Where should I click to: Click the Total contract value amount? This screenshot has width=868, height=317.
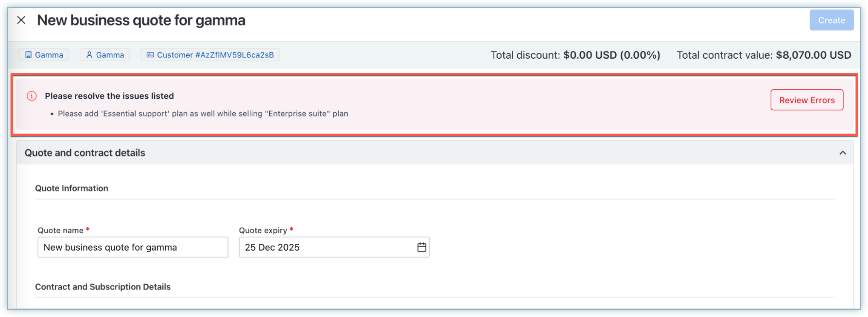813,55
